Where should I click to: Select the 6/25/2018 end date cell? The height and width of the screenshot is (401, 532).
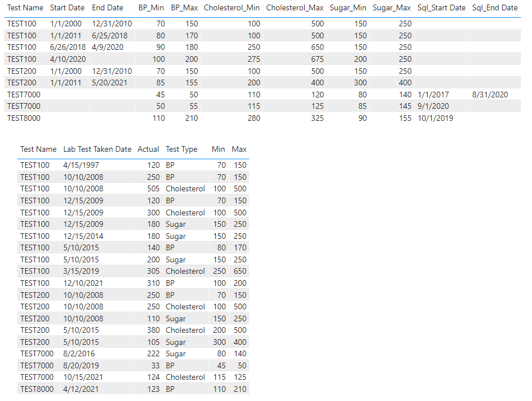tap(109, 36)
